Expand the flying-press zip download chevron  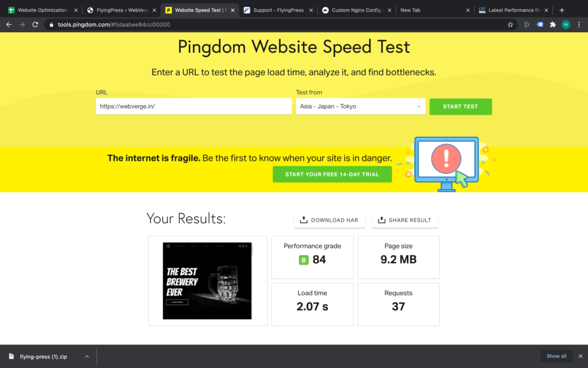(87, 356)
